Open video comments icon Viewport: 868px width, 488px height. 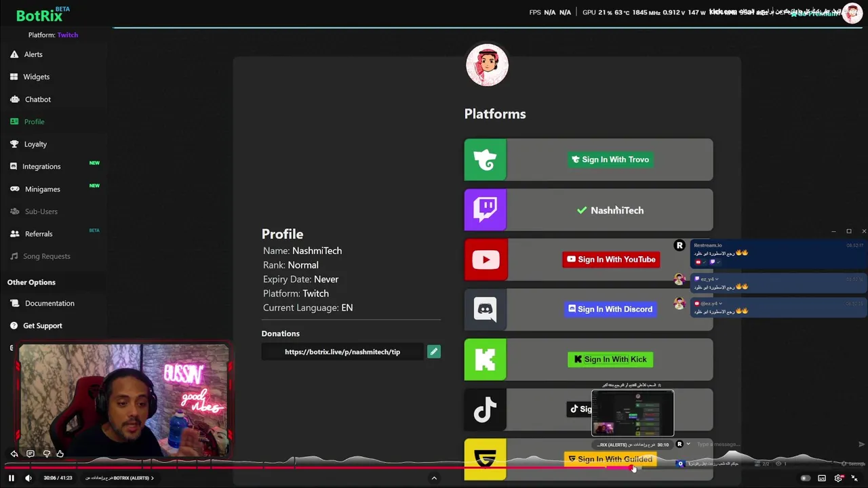tap(30, 453)
